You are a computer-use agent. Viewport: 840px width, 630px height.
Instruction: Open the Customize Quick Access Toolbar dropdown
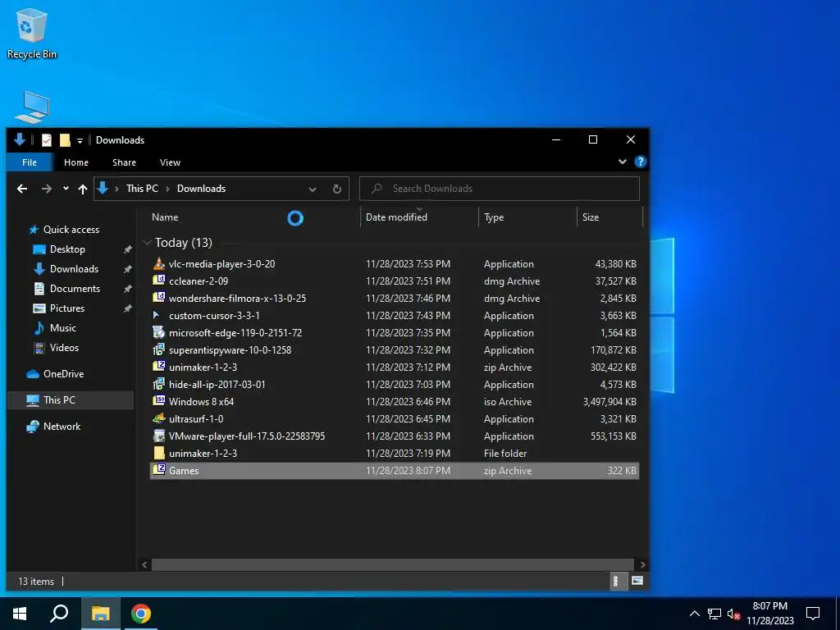(80, 141)
